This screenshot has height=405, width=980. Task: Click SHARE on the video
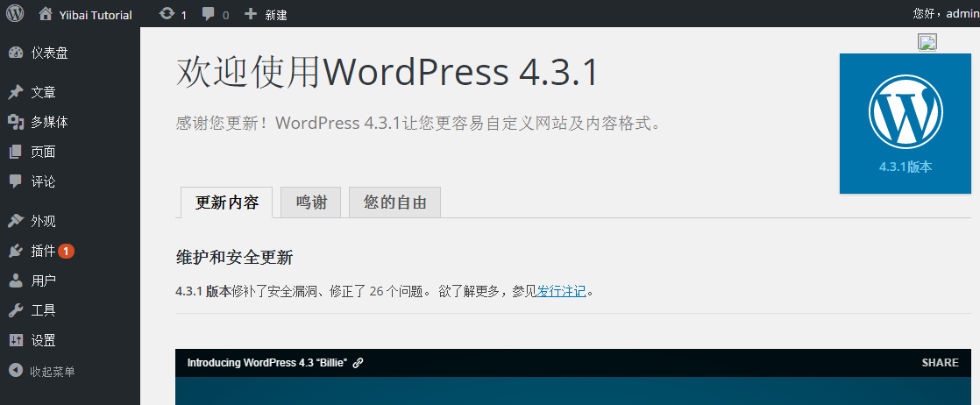[x=940, y=363]
